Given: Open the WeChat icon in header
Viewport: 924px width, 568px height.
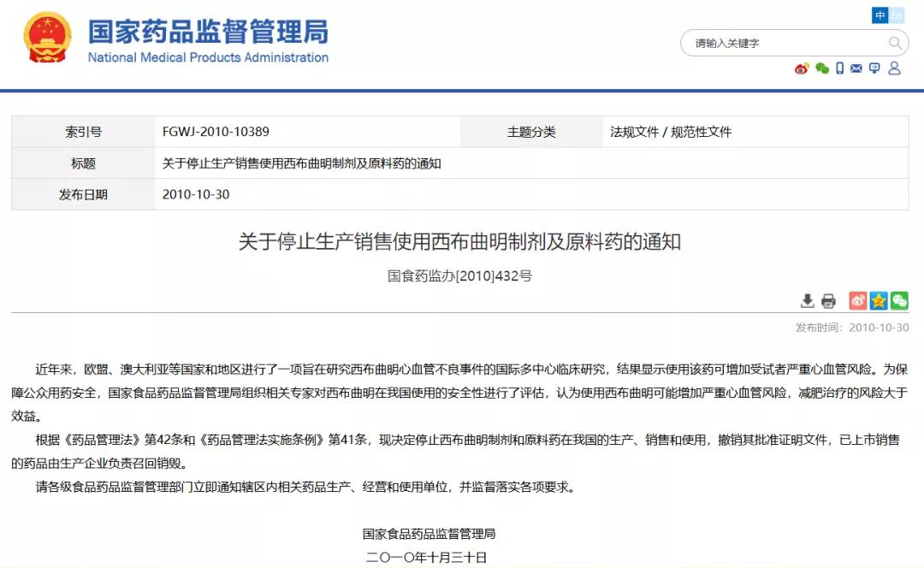Looking at the screenshot, I should (822, 68).
